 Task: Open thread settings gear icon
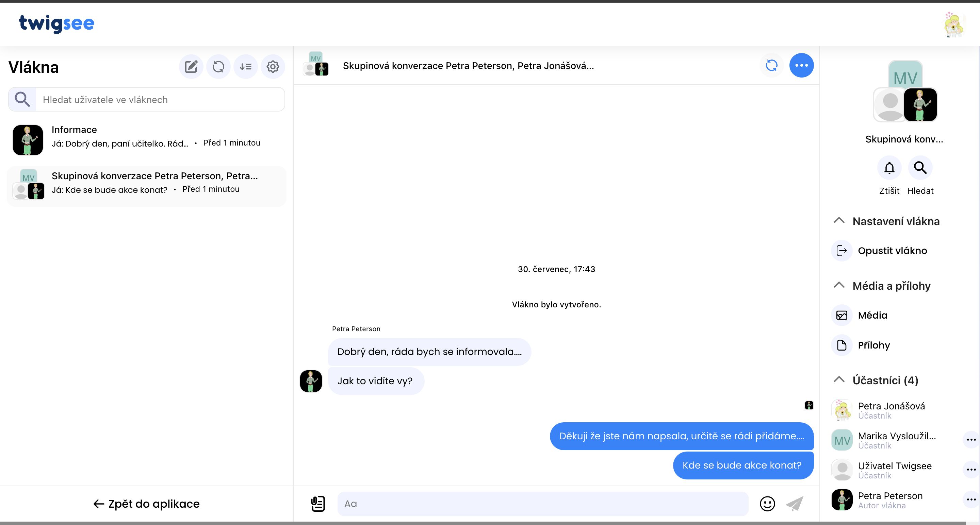(273, 66)
